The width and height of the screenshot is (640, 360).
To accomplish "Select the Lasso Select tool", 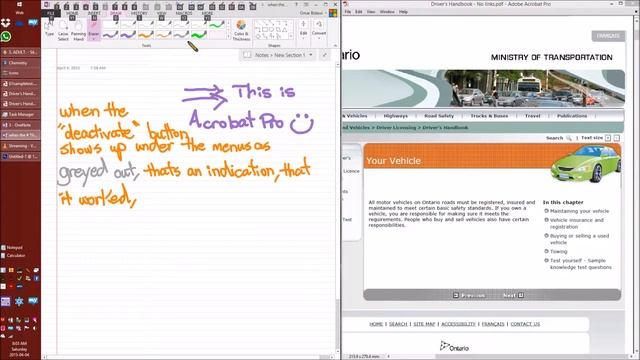I will pyautogui.click(x=63, y=30).
